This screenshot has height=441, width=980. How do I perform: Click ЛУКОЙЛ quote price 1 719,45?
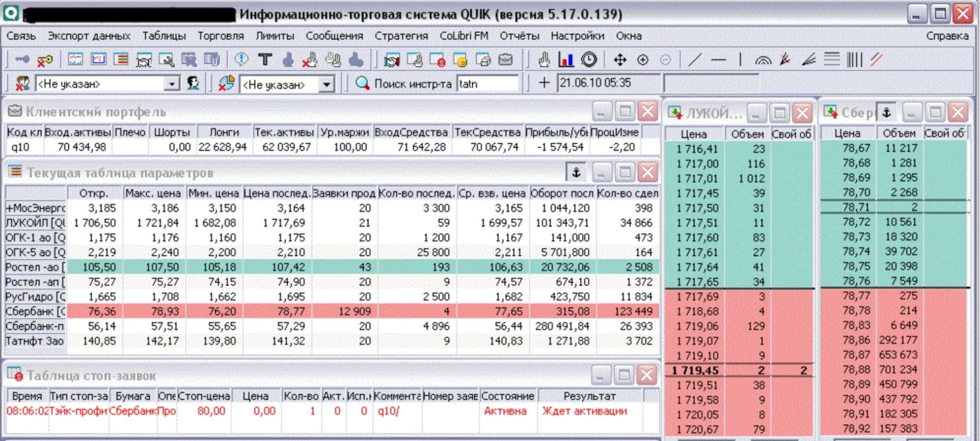pyautogui.click(x=695, y=370)
